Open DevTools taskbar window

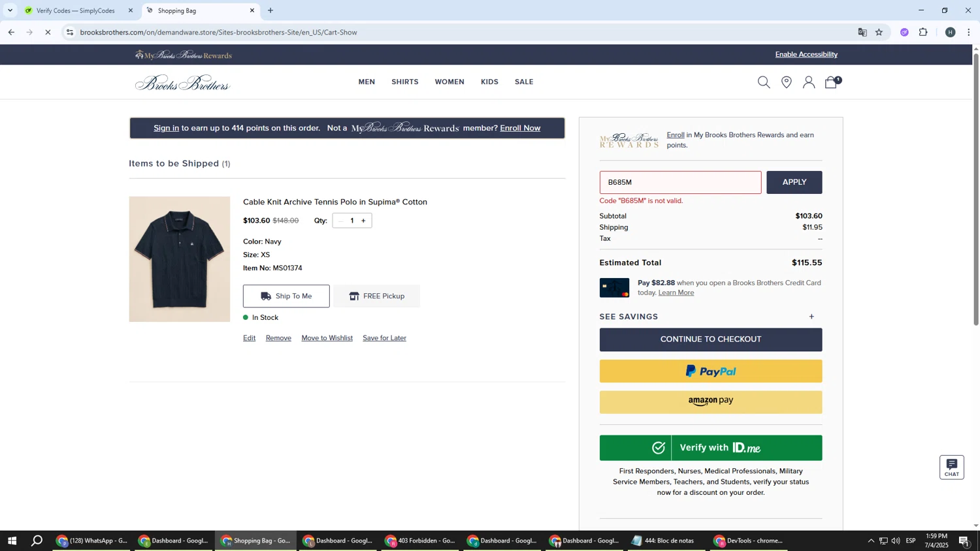tap(749, 541)
